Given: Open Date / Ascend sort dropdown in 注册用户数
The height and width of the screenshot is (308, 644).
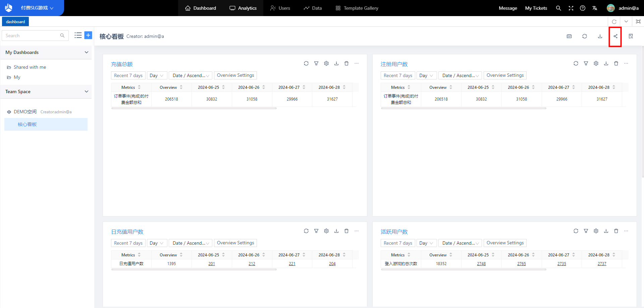Looking at the screenshot, I should coord(460,75).
